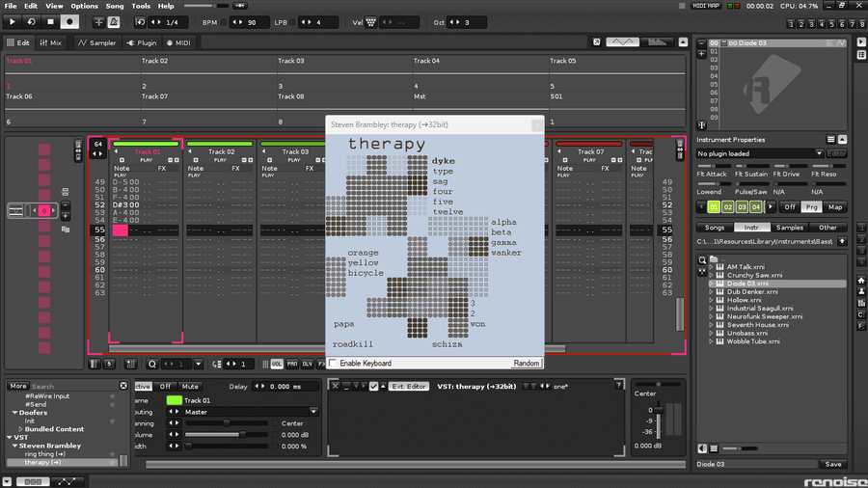Add a new instrument slot with plus icon
The width and height of the screenshot is (868, 488).
(x=701, y=54)
